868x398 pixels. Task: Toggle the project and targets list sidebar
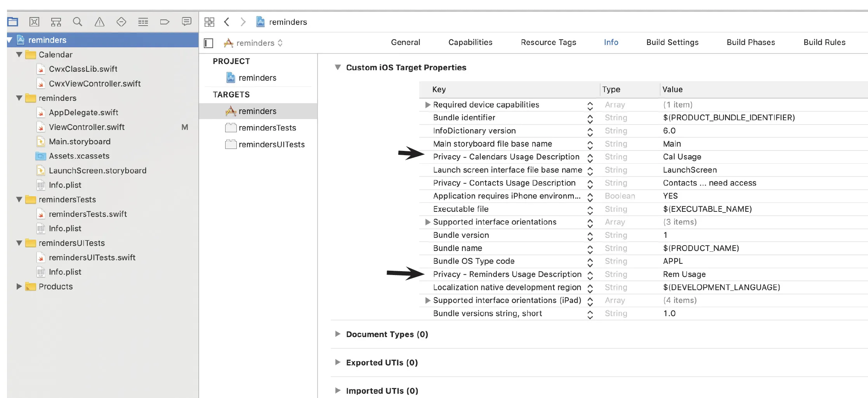coord(209,43)
